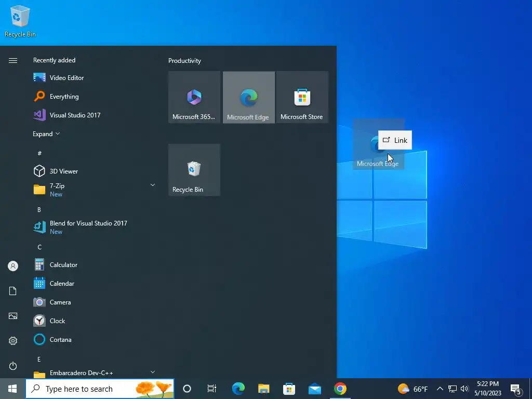Launch Camera app
The width and height of the screenshot is (532, 399).
pos(95,302)
